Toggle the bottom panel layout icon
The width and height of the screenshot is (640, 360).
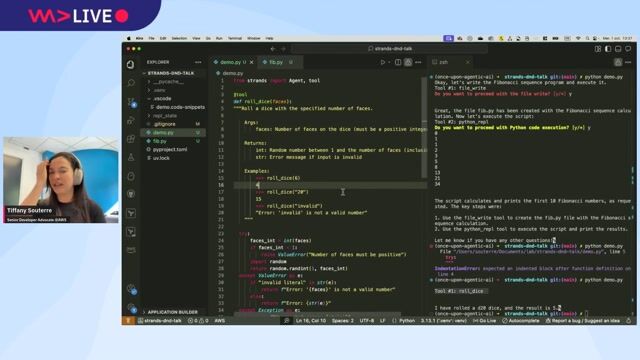[618, 49]
